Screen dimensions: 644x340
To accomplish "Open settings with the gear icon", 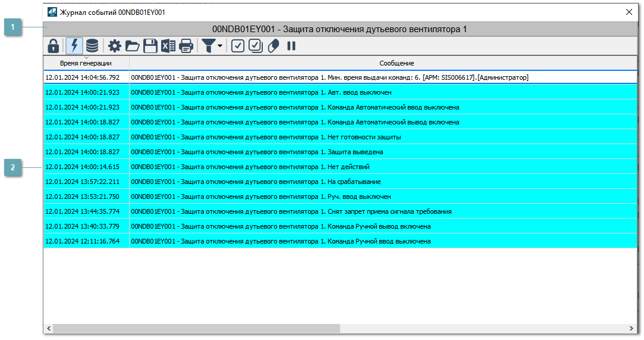I will point(114,46).
